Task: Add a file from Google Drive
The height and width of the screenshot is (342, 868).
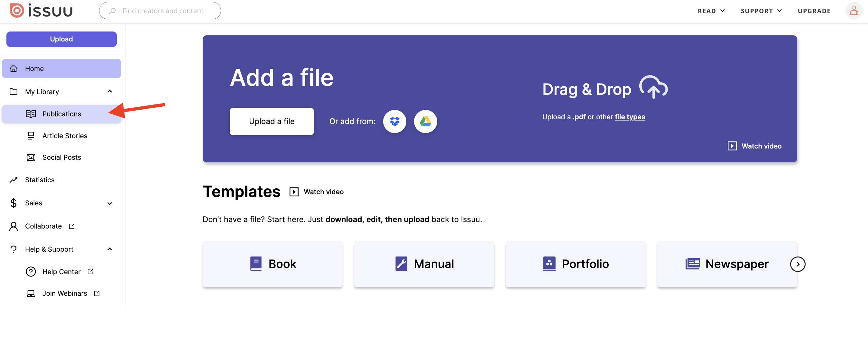Action: click(x=425, y=121)
